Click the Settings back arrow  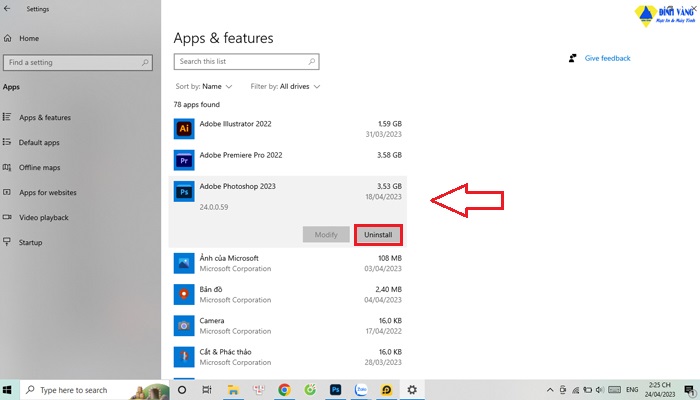(x=7, y=8)
